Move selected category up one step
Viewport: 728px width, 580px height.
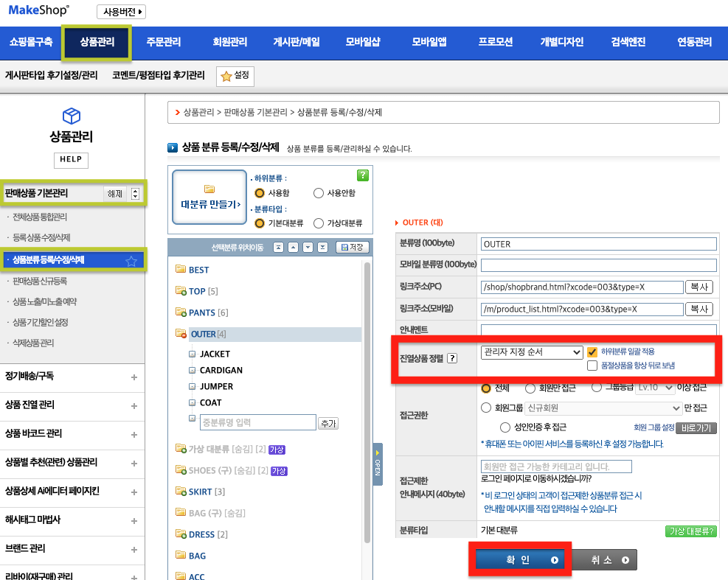coord(293,248)
